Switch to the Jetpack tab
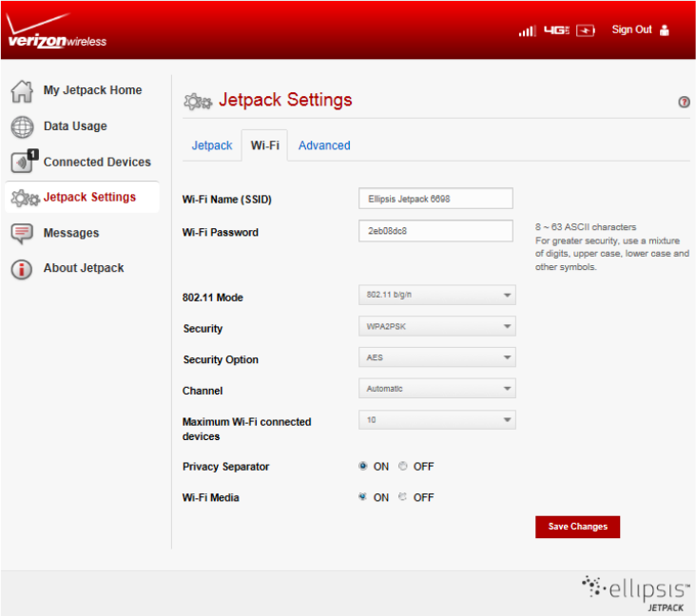Viewport: 696px width, 616px height. (x=212, y=145)
